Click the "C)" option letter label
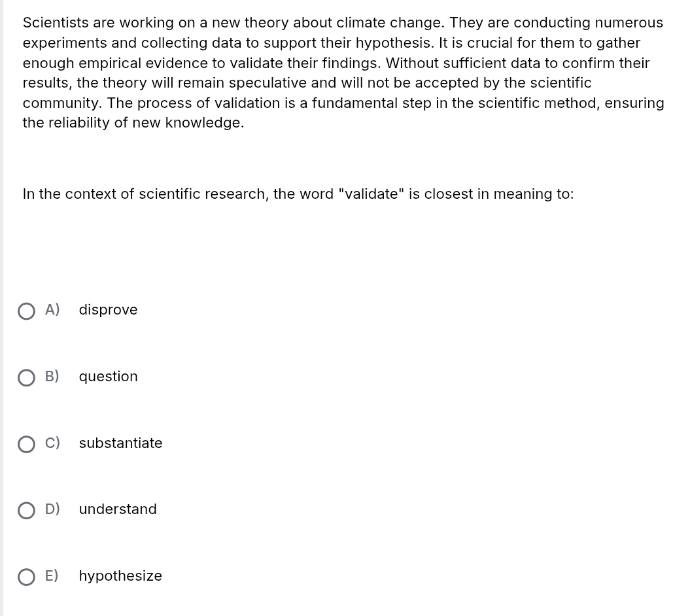 click(52, 443)
